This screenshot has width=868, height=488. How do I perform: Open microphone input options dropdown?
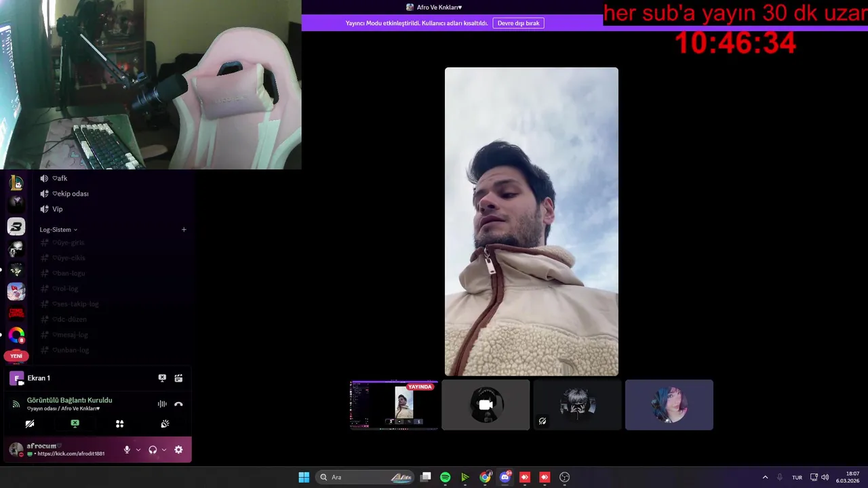pyautogui.click(x=138, y=449)
